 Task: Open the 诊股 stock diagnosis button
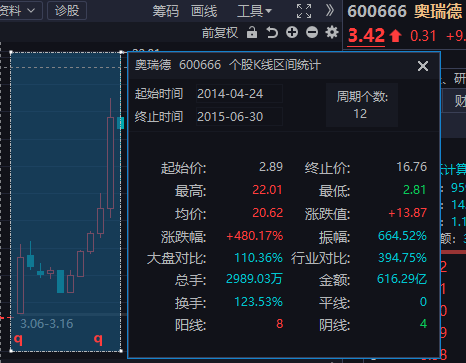coord(67,11)
